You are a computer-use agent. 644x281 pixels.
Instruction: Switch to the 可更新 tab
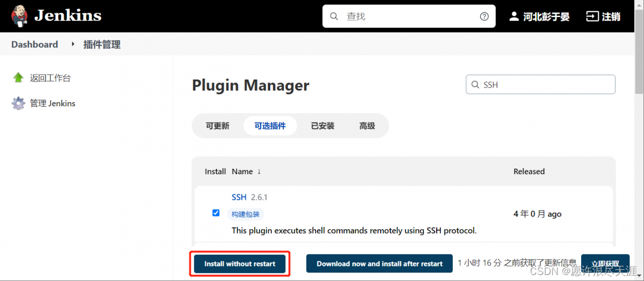[x=217, y=126]
